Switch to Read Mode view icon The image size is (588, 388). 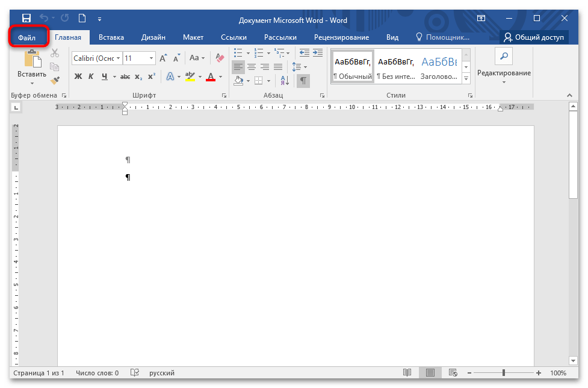pos(407,372)
